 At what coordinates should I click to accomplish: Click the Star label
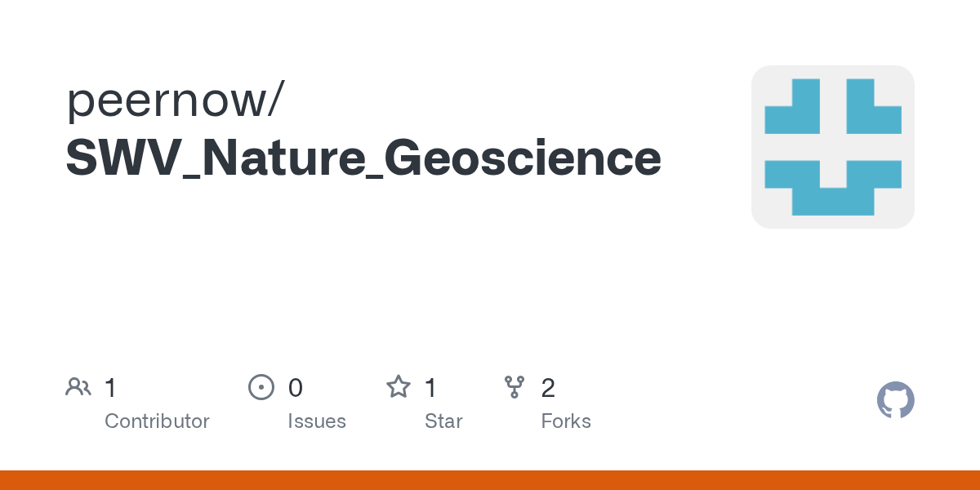[443, 421]
